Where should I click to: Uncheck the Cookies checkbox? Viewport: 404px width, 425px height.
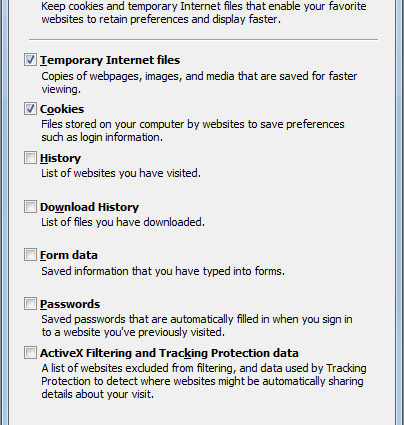(x=30, y=109)
